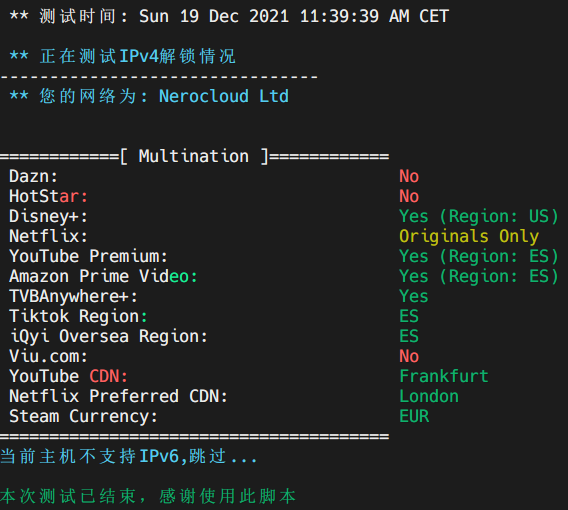Click the IPv4 unlock testing heading

tap(122, 56)
